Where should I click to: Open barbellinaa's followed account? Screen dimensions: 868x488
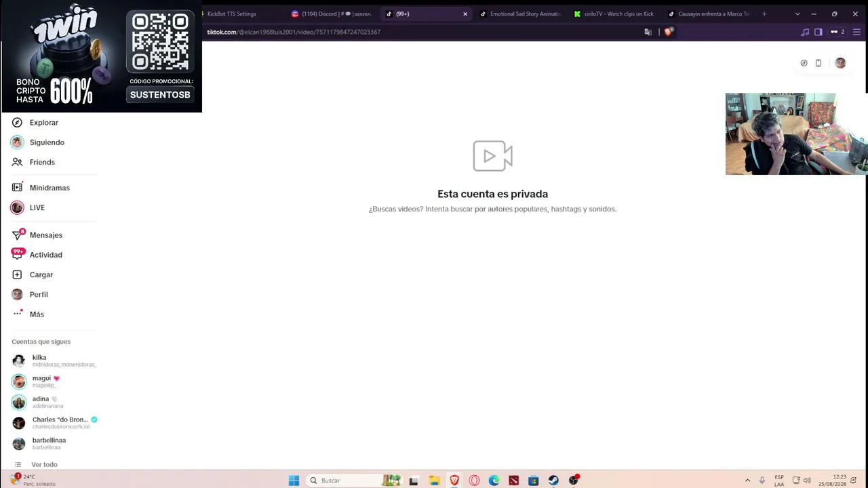(x=54, y=443)
